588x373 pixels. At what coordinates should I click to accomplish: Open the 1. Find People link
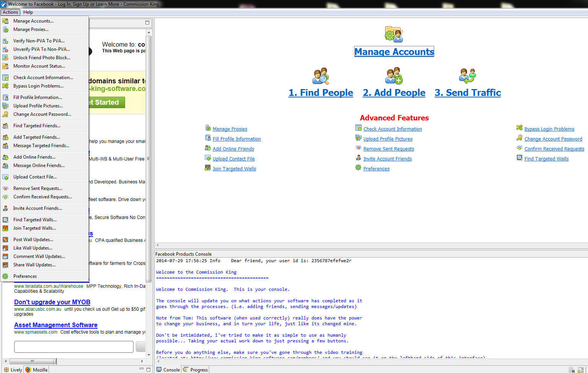pyautogui.click(x=321, y=92)
